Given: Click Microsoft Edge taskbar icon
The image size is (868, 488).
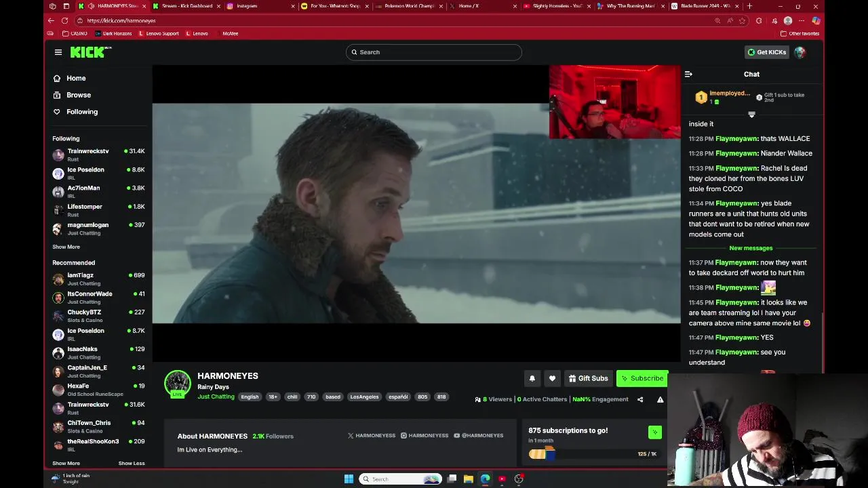Looking at the screenshot, I should [486, 479].
